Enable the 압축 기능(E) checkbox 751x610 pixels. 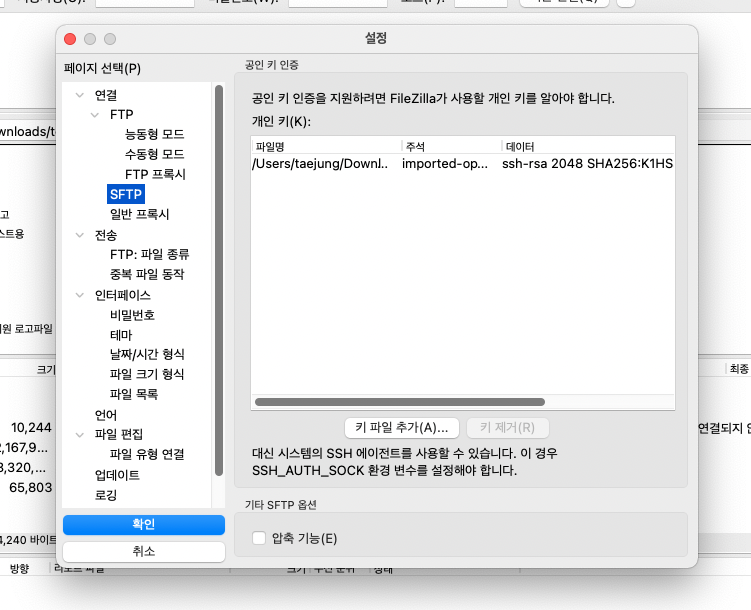[x=259, y=538]
